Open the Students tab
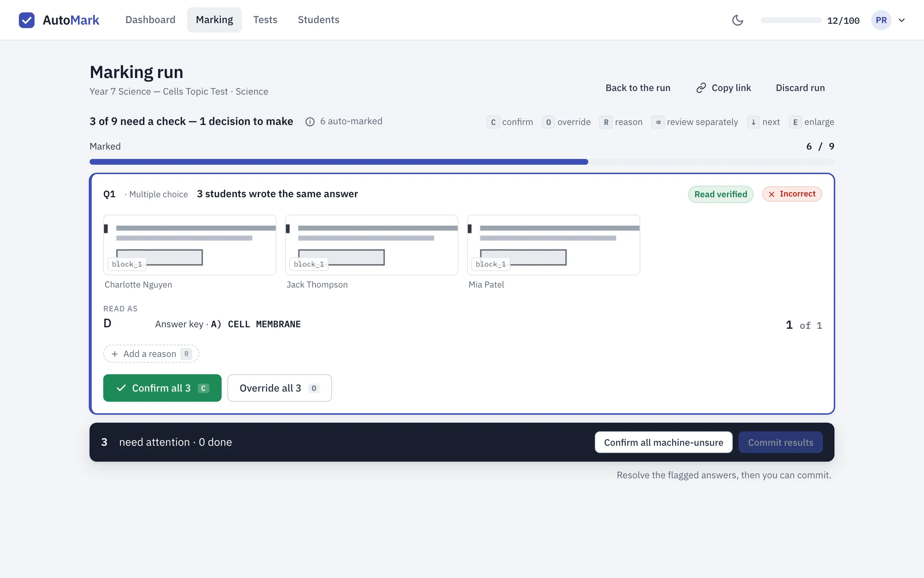Viewport: 924px width, 578px height. (x=318, y=20)
